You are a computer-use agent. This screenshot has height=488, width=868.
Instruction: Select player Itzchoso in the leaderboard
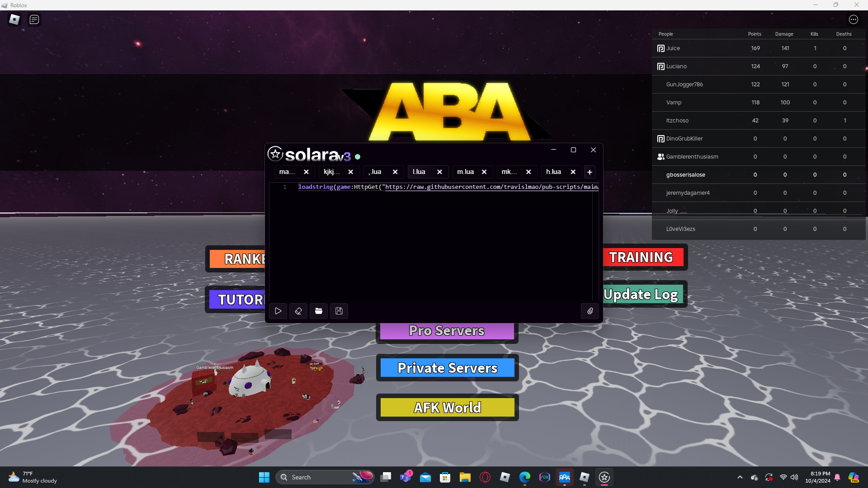(x=759, y=121)
